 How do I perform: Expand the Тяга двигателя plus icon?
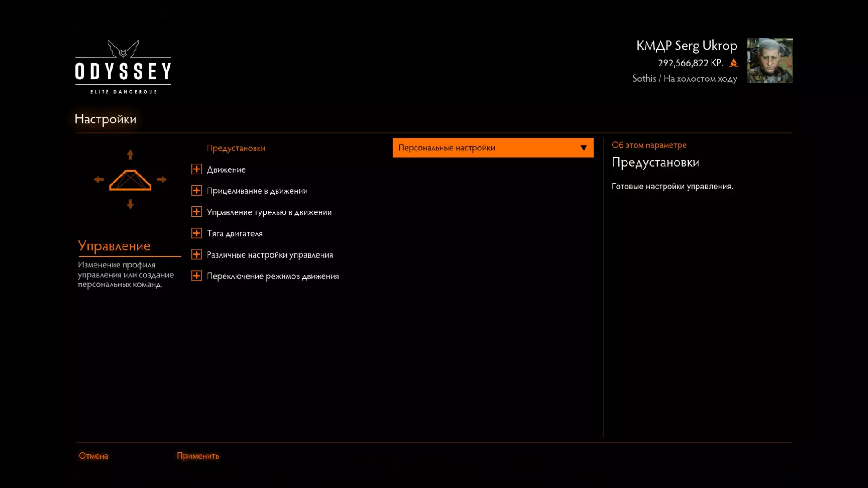tap(196, 233)
